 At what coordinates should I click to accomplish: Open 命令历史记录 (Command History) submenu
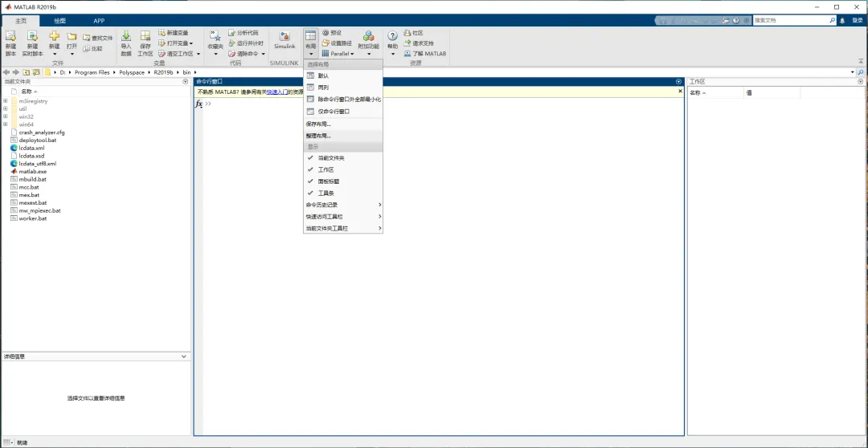click(x=342, y=205)
